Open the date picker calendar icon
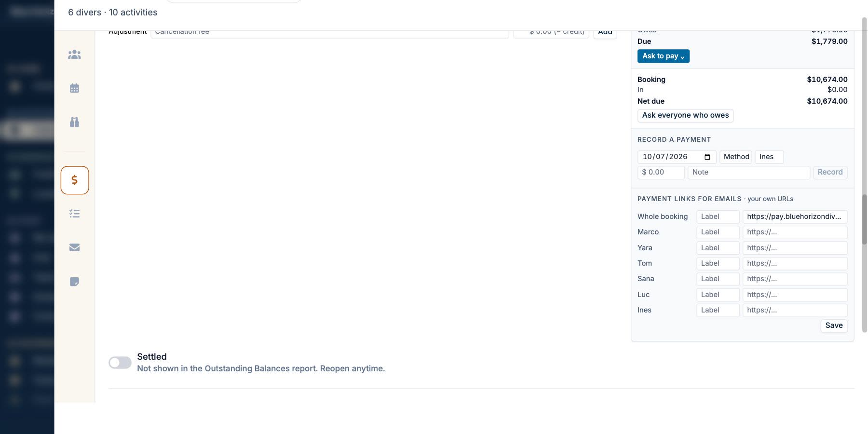The height and width of the screenshot is (434, 868). pos(707,157)
